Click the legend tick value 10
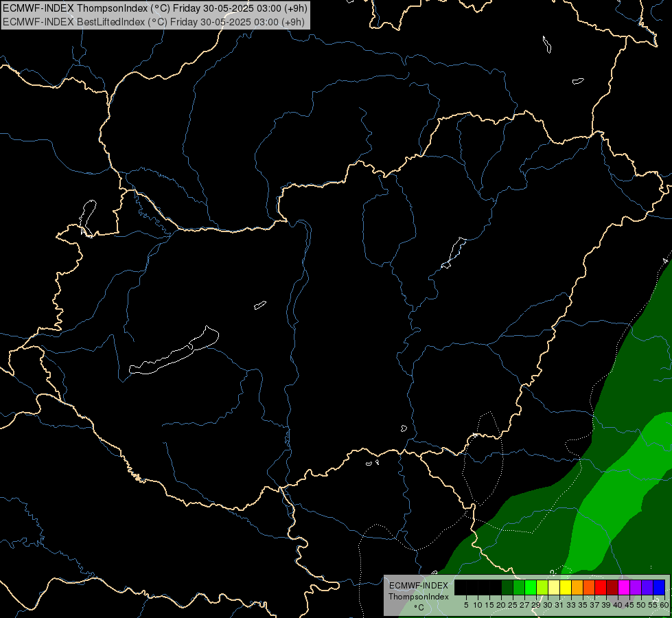The height and width of the screenshot is (618, 672). (x=478, y=605)
